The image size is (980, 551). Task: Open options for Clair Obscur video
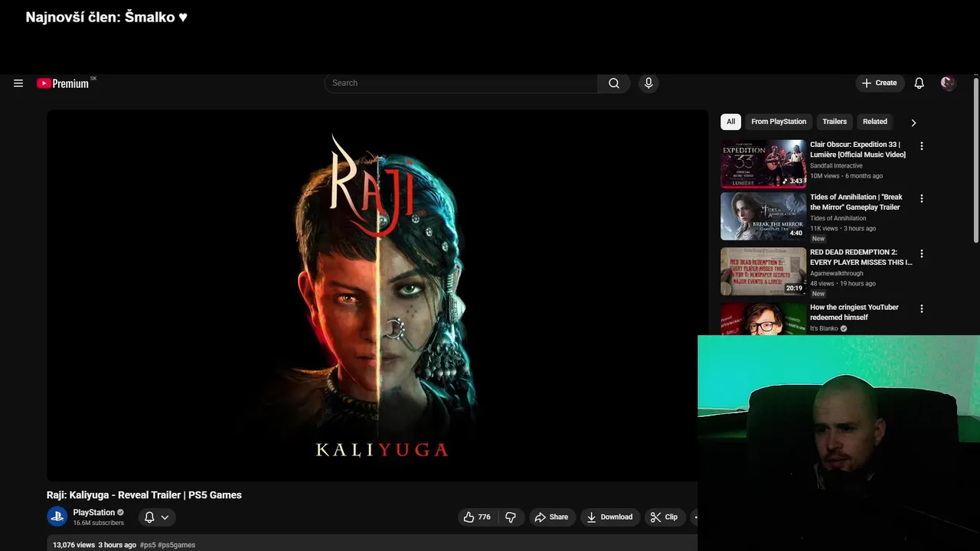pyautogui.click(x=921, y=146)
